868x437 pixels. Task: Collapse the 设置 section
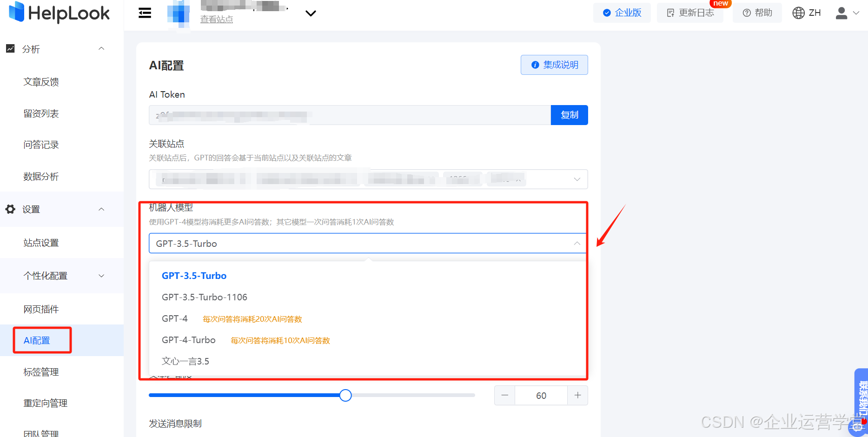[x=101, y=209]
